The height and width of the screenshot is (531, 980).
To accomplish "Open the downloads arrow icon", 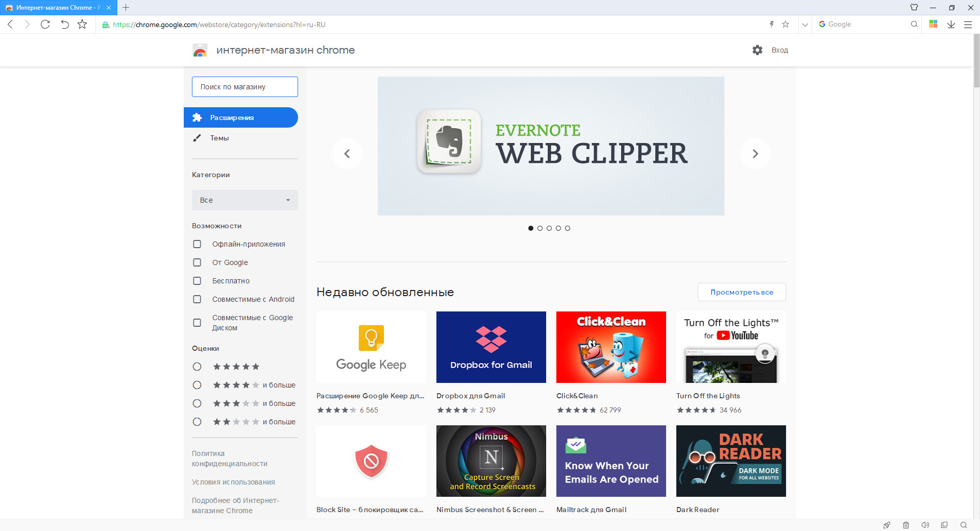I will point(951,24).
